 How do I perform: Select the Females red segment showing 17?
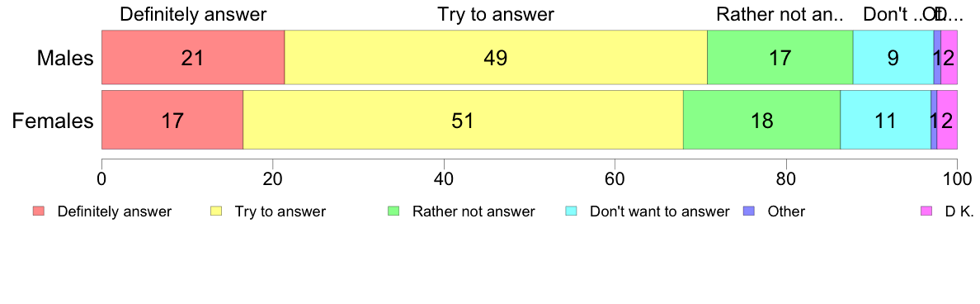tap(172, 120)
